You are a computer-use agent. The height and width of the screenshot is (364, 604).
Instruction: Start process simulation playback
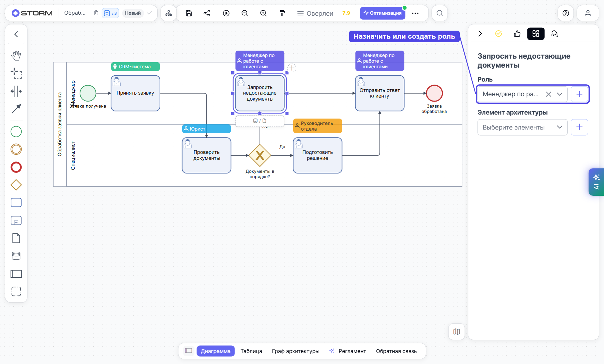click(226, 13)
